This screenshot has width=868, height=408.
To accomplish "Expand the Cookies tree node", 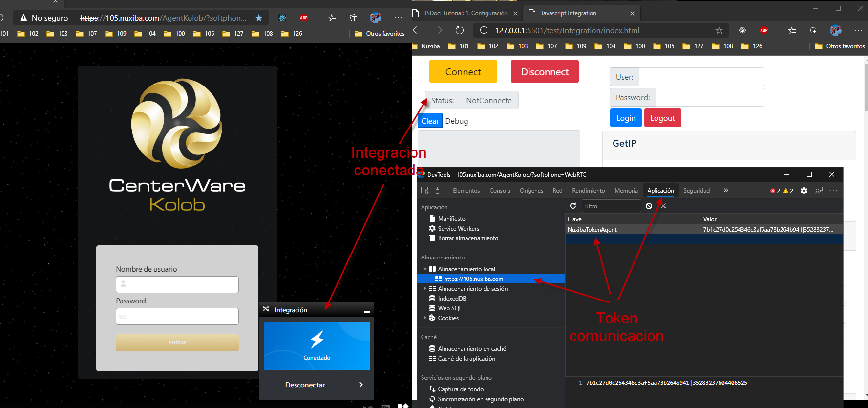I will (425, 318).
